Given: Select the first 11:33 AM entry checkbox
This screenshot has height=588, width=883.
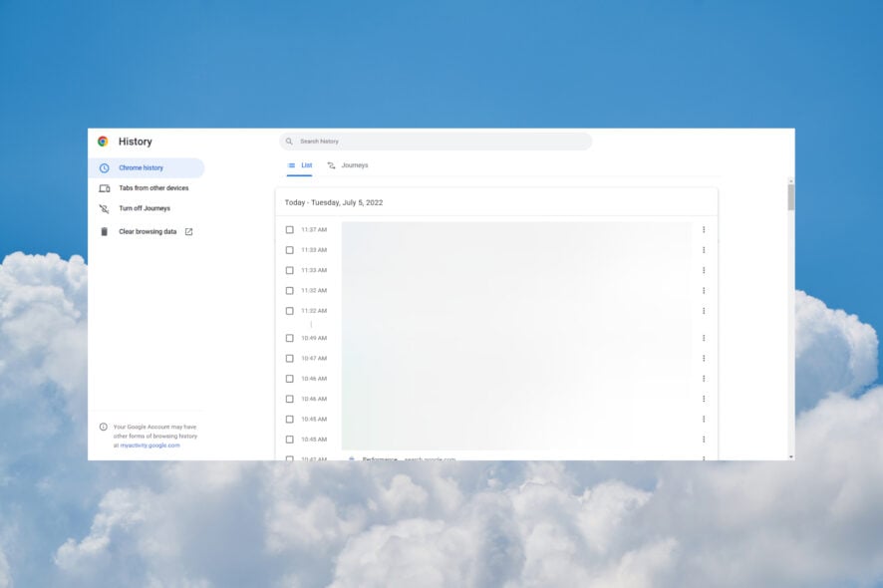Looking at the screenshot, I should (x=289, y=250).
